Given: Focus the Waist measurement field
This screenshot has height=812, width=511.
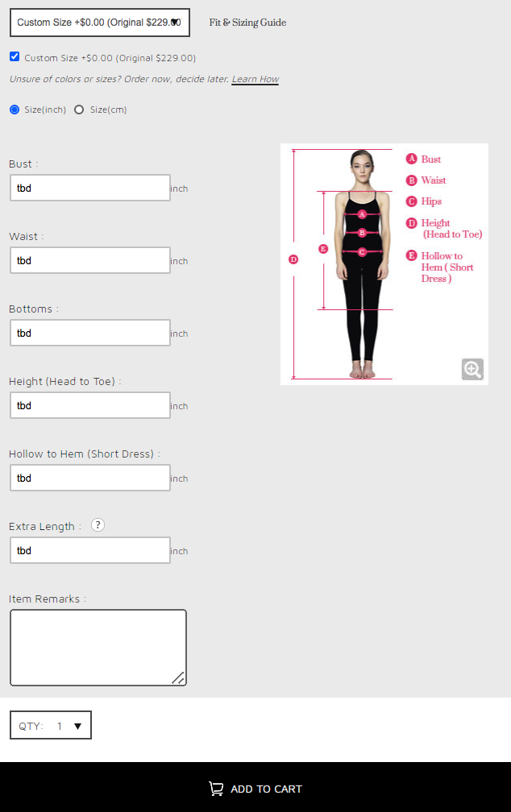Looking at the screenshot, I should click(x=90, y=260).
